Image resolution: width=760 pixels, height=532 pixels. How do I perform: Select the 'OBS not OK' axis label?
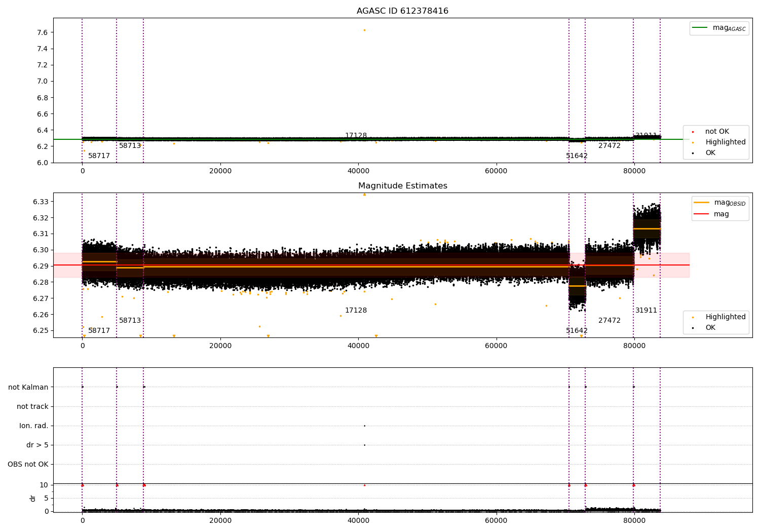28,464
